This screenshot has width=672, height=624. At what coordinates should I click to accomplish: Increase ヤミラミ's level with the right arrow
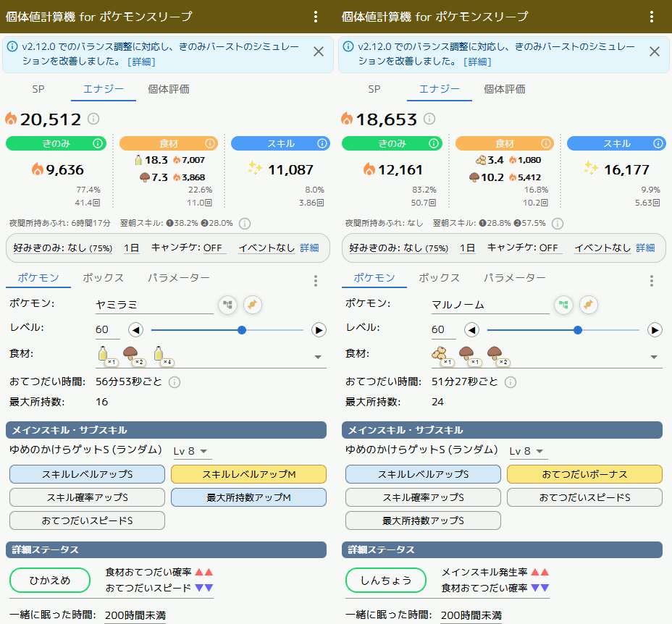point(318,330)
